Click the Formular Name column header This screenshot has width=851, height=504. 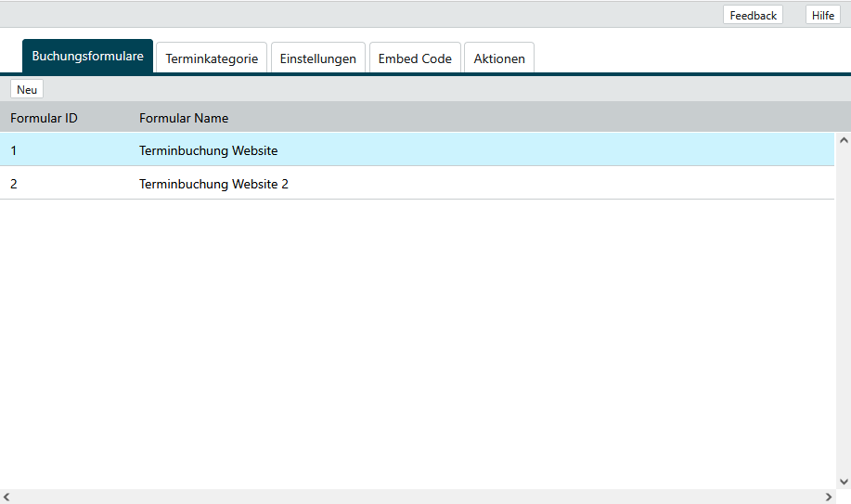pos(184,118)
